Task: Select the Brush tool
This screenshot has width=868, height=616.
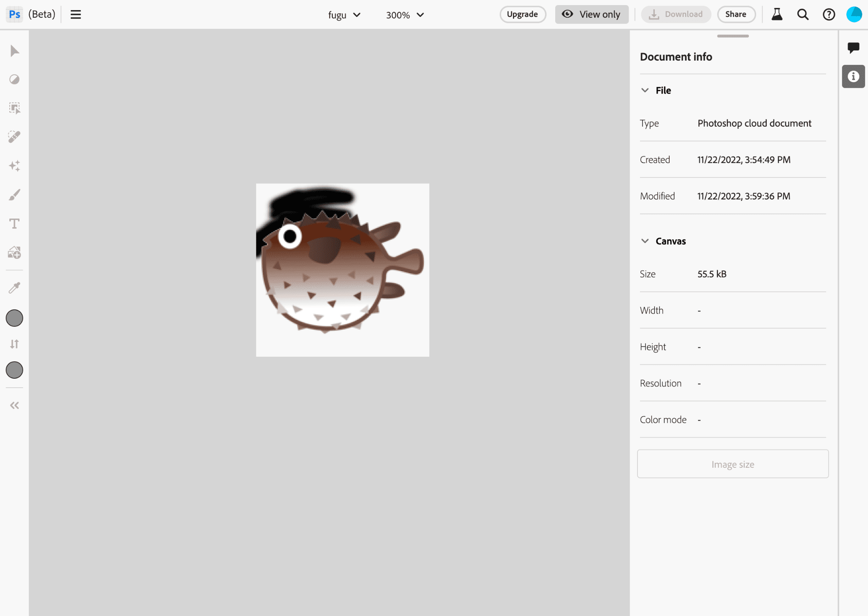Action: coord(15,194)
